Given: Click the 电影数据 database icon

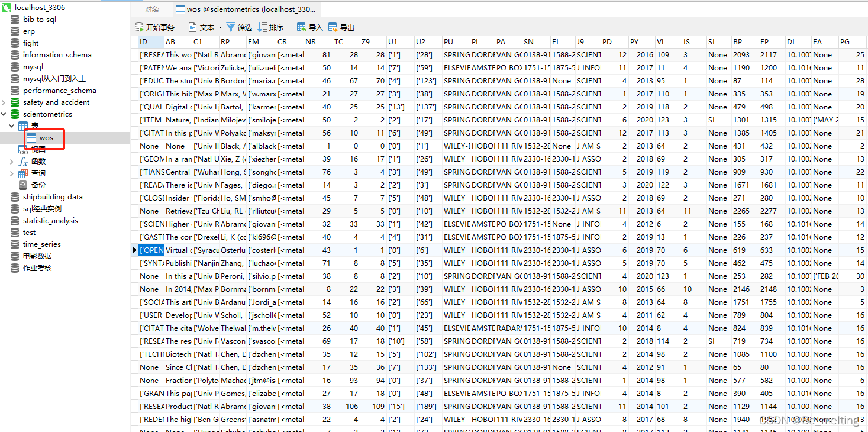Looking at the screenshot, I should tap(15, 256).
